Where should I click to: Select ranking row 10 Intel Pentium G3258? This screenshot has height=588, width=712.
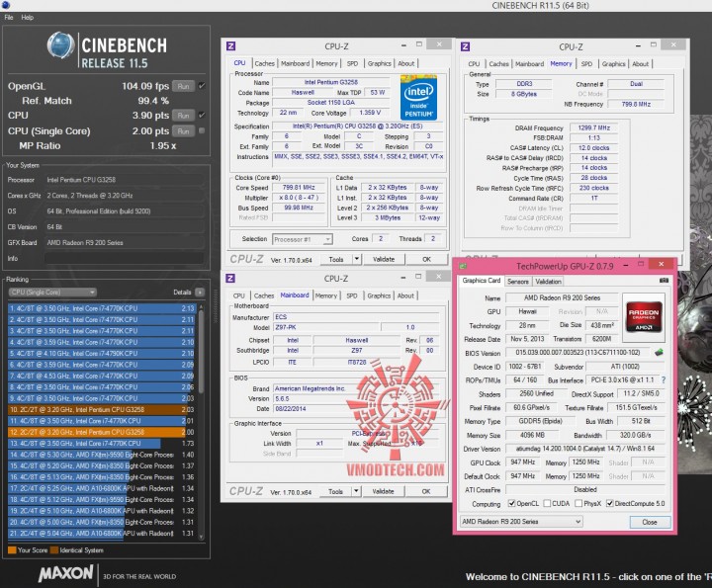coord(102,409)
